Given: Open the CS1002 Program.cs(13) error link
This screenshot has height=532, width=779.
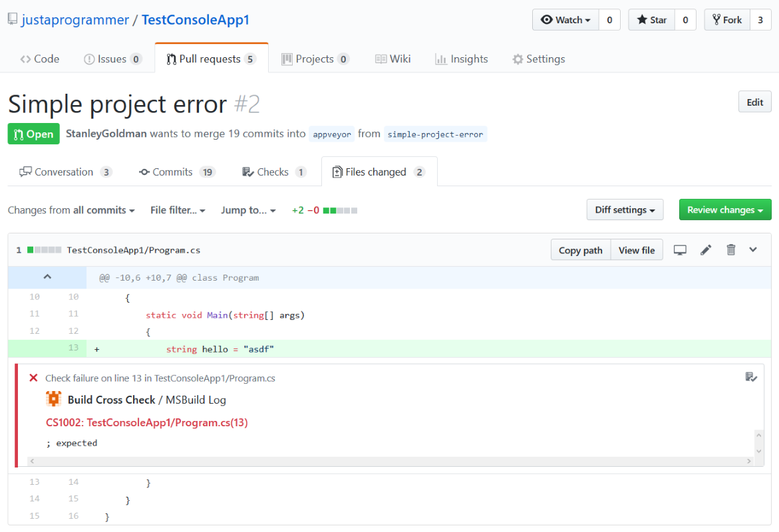Looking at the screenshot, I should point(146,423).
